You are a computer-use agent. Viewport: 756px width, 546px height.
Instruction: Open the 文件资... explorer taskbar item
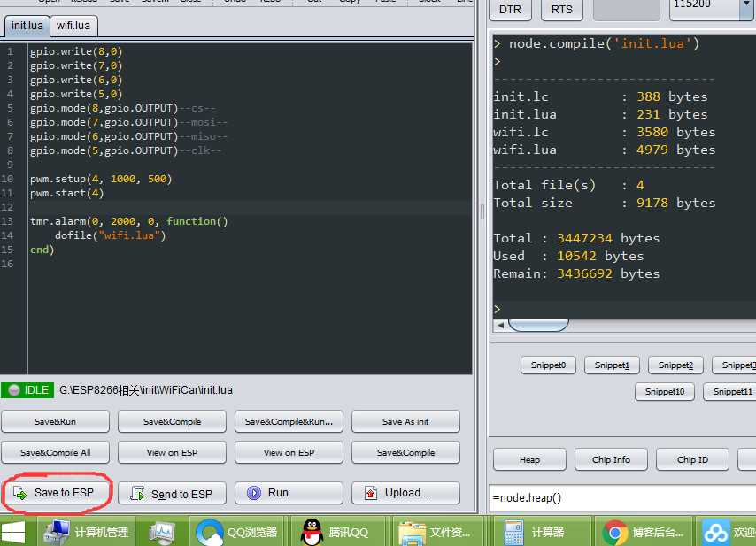(436, 533)
